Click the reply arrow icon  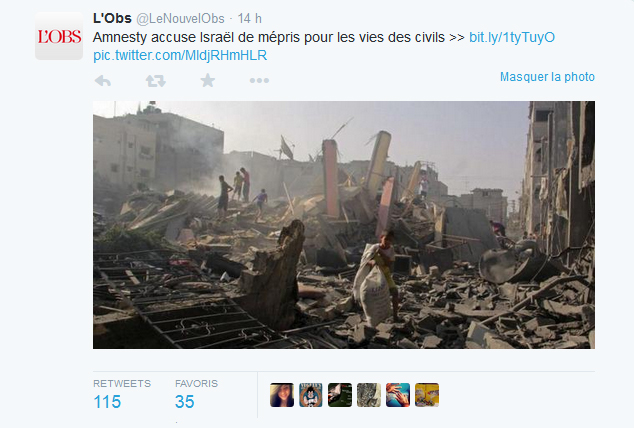[103, 81]
